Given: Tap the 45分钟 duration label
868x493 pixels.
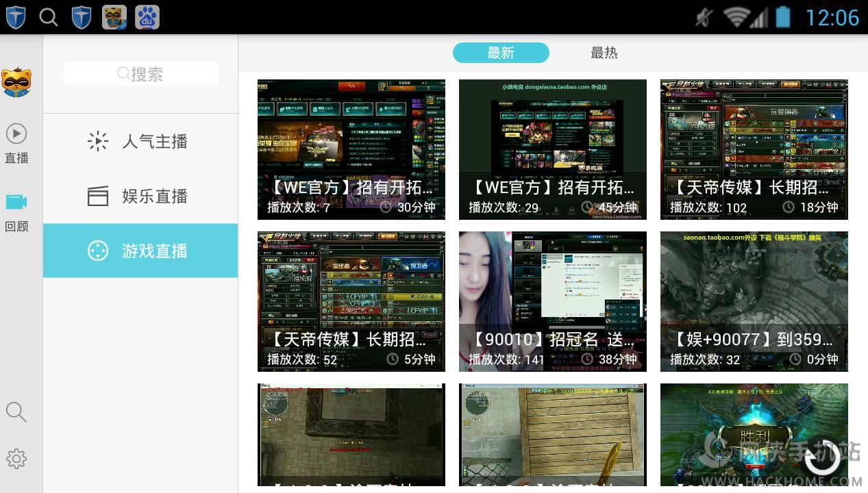Looking at the screenshot, I should (x=618, y=207).
